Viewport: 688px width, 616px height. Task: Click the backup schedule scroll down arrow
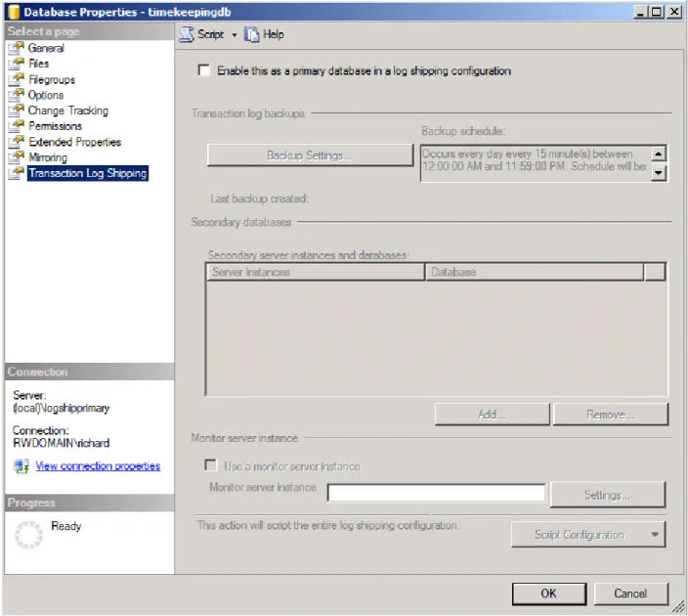[x=658, y=172]
